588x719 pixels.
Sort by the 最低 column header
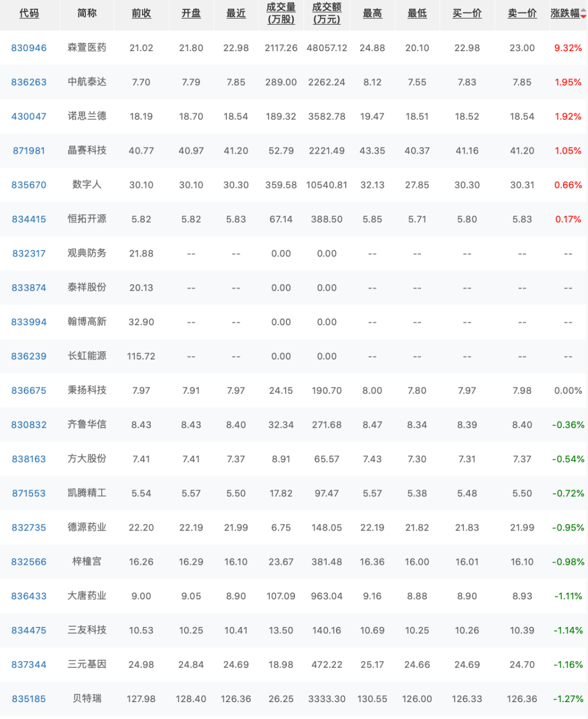[x=417, y=13]
